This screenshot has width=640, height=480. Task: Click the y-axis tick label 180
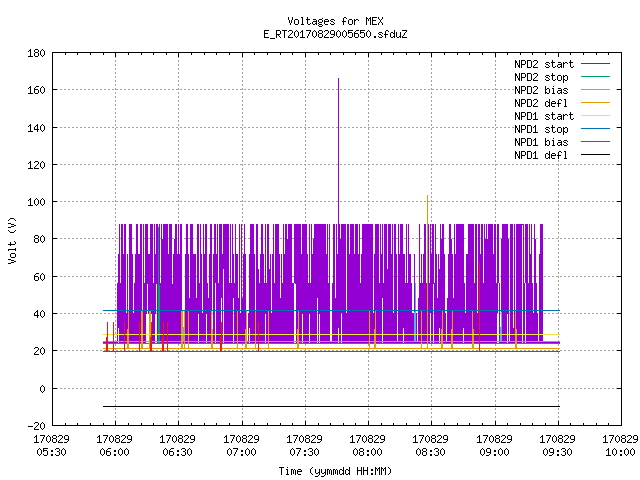[36, 53]
